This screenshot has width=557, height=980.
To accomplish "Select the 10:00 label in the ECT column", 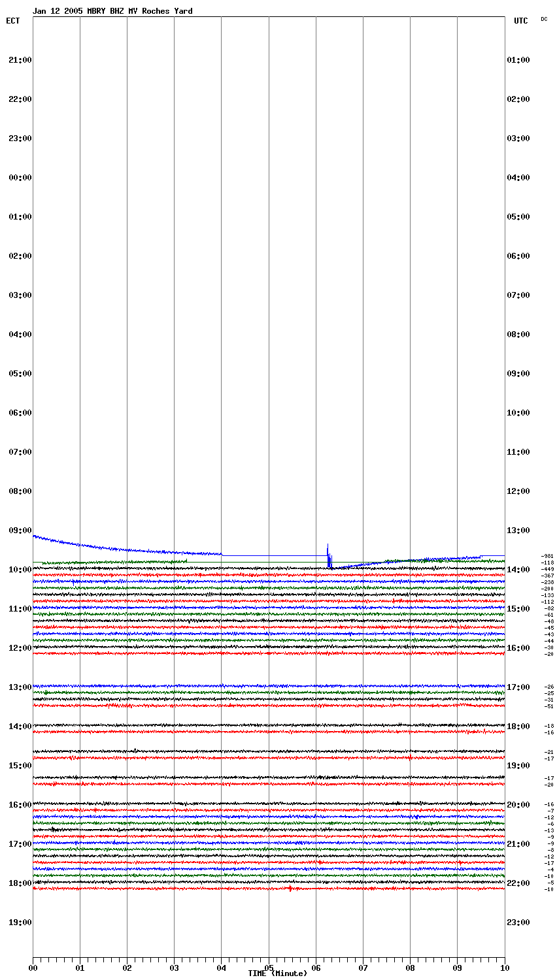I will pyautogui.click(x=20, y=570).
